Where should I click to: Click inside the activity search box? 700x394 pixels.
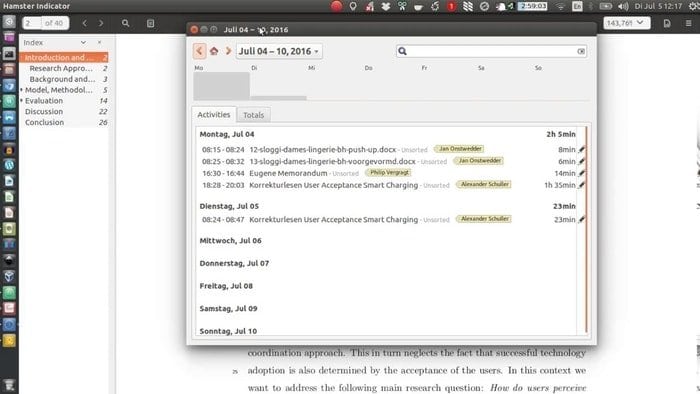(x=491, y=51)
